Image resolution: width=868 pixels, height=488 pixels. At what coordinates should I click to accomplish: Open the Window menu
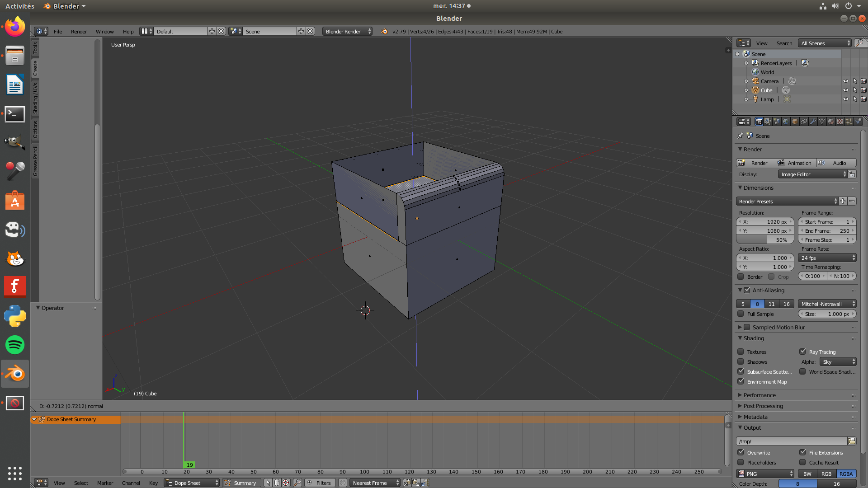pos(104,31)
